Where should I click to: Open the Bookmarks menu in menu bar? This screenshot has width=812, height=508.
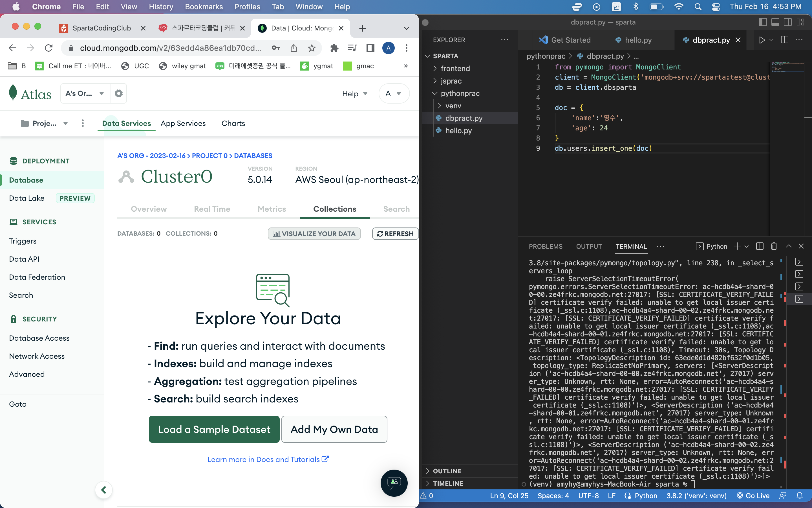(x=204, y=7)
